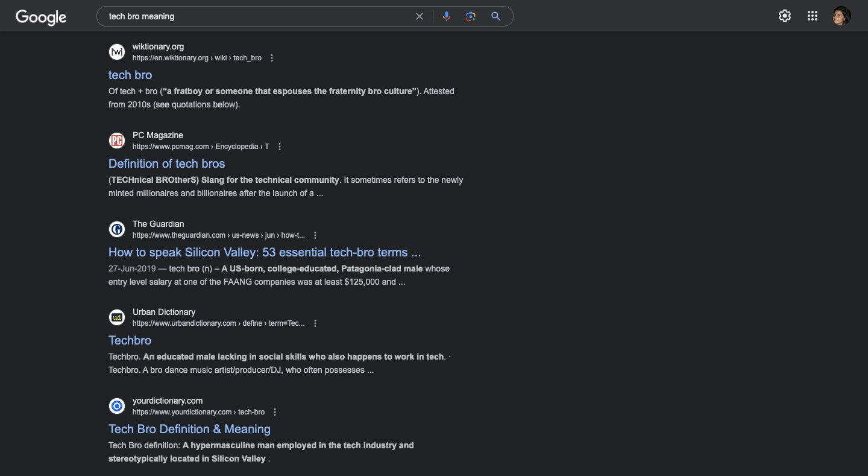Open the more options dots for the yourdictionary.com result
868x476 pixels.
275,412
